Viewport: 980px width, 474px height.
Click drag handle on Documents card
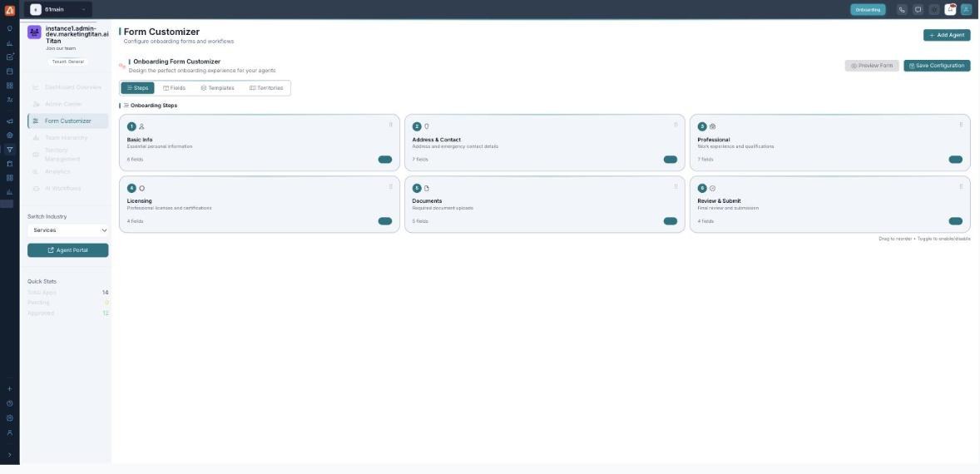click(676, 187)
